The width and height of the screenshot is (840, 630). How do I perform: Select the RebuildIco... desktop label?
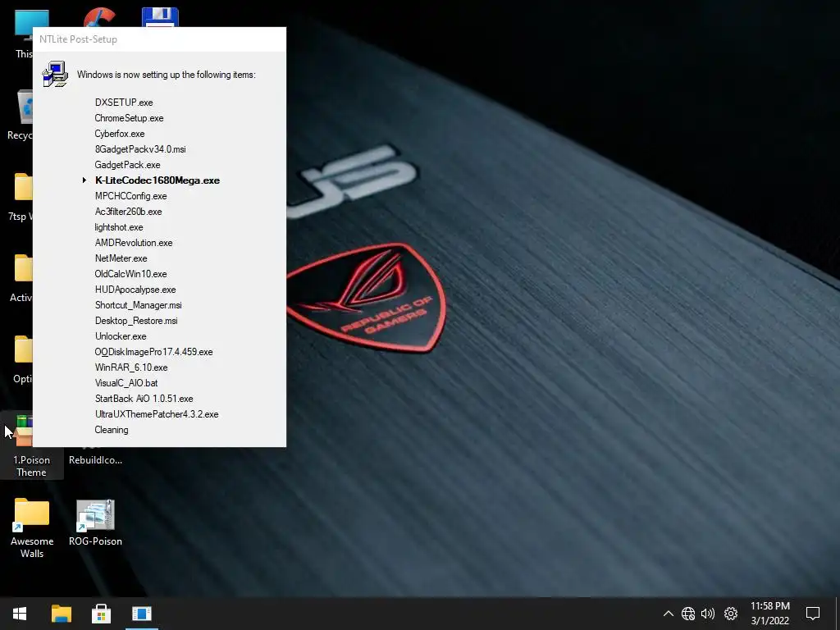[x=95, y=459]
